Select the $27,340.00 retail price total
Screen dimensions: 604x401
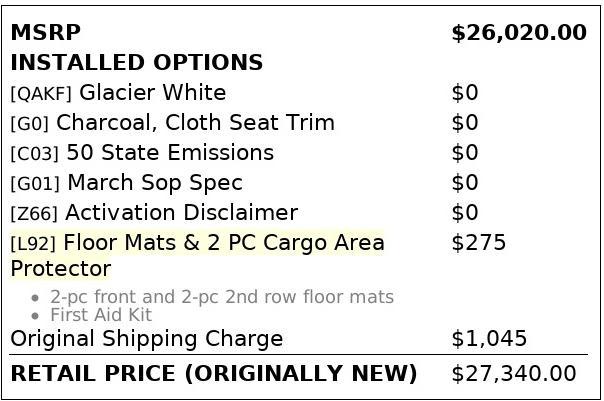(x=513, y=374)
